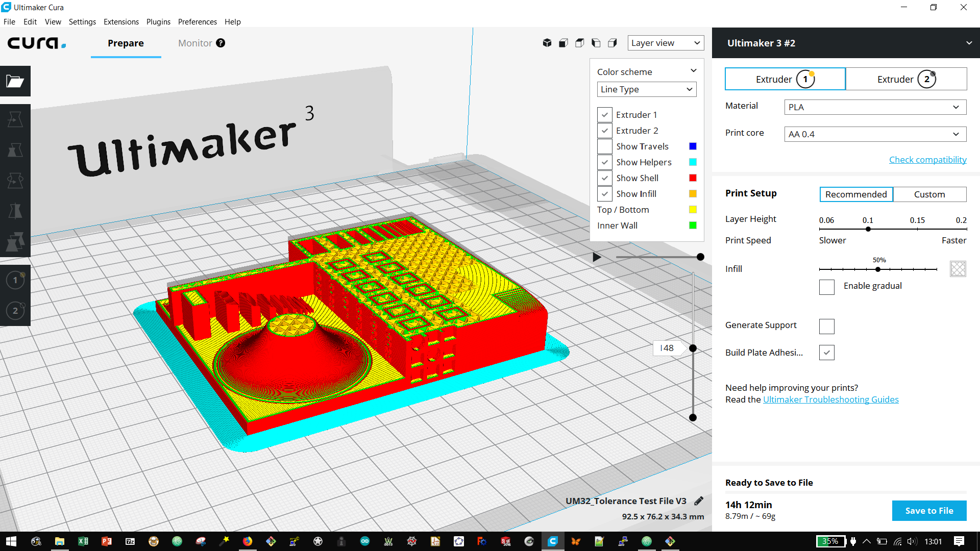980x551 pixels.
Task: Click the infill density slider handle at 50%
Action: click(x=878, y=269)
